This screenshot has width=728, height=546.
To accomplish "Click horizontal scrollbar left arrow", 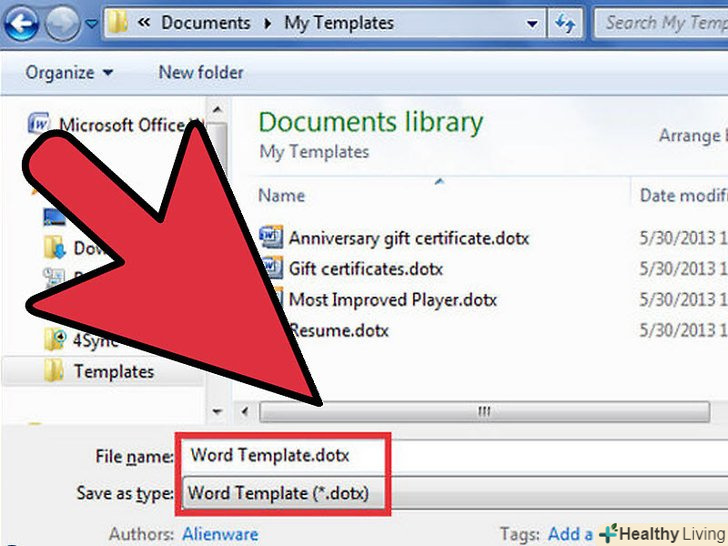I will click(245, 411).
